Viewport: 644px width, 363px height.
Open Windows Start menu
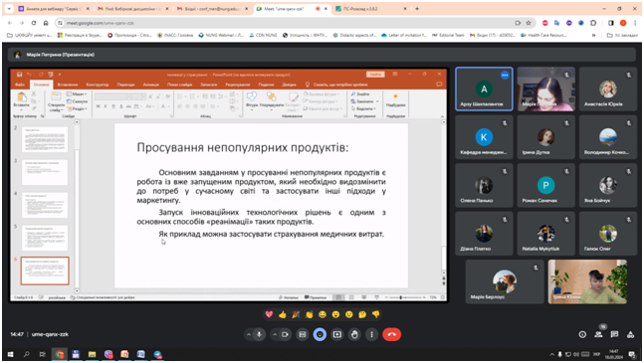click(10, 354)
